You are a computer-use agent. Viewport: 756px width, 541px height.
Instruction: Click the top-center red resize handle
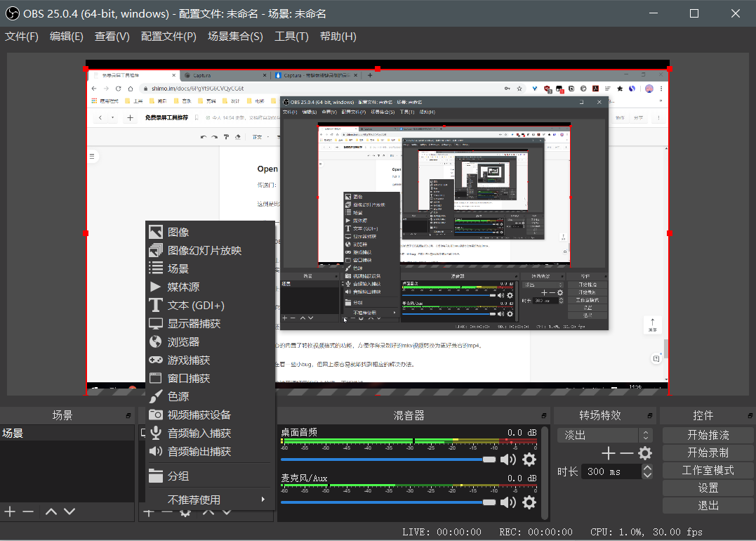(378, 69)
